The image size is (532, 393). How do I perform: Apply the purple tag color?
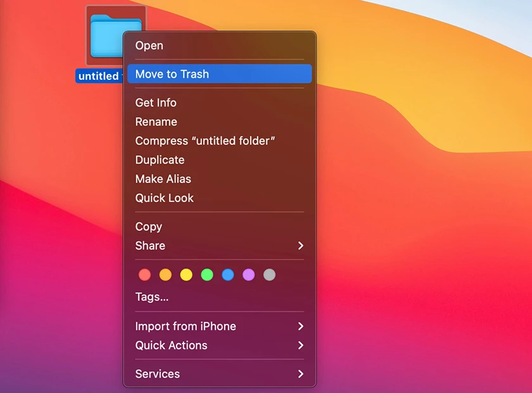click(249, 274)
